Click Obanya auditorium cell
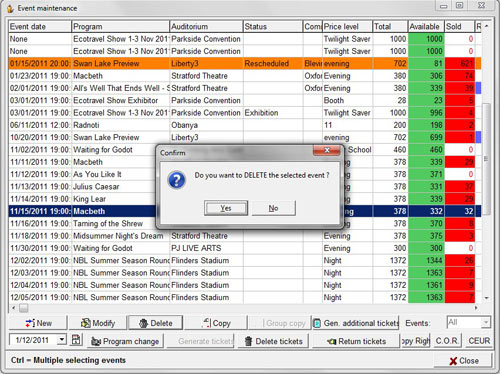The image size is (500, 374). click(x=206, y=125)
